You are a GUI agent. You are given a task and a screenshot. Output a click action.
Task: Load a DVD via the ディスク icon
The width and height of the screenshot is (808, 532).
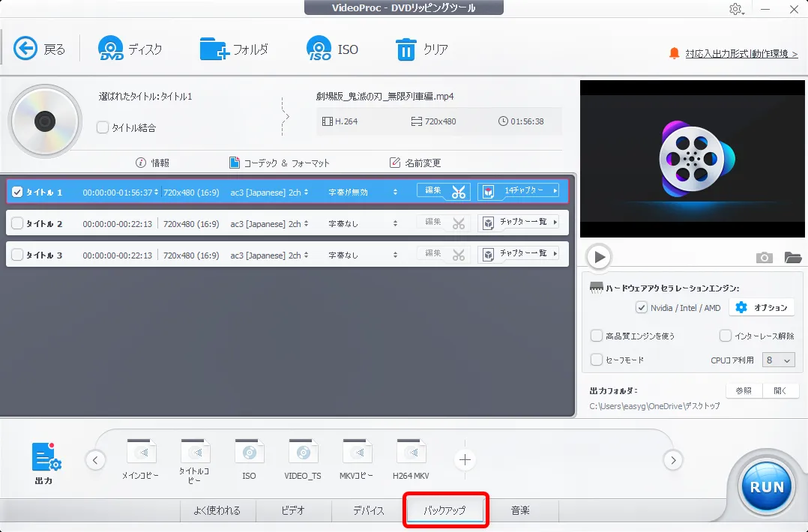(x=110, y=49)
